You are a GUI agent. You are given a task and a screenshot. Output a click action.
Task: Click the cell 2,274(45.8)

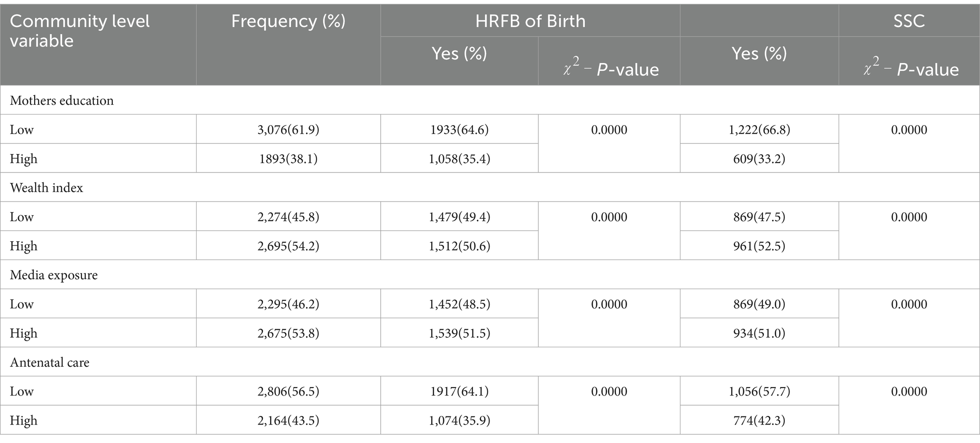(x=288, y=217)
